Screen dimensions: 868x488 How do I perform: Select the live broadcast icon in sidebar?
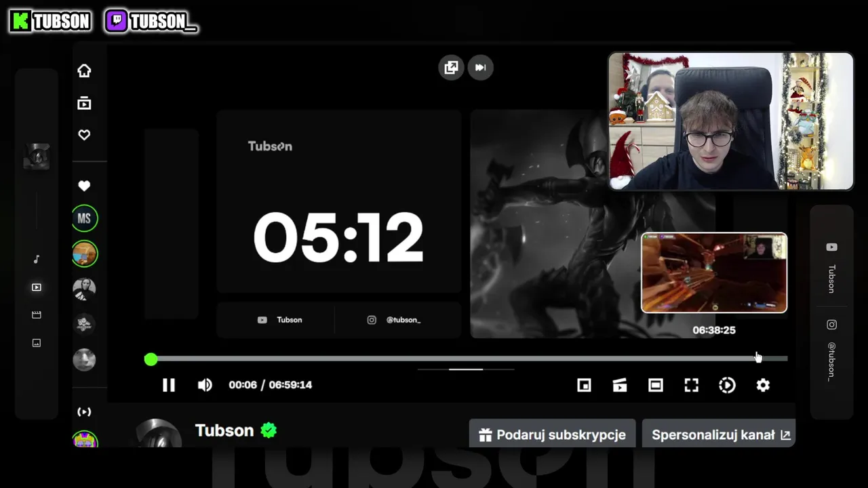point(84,411)
